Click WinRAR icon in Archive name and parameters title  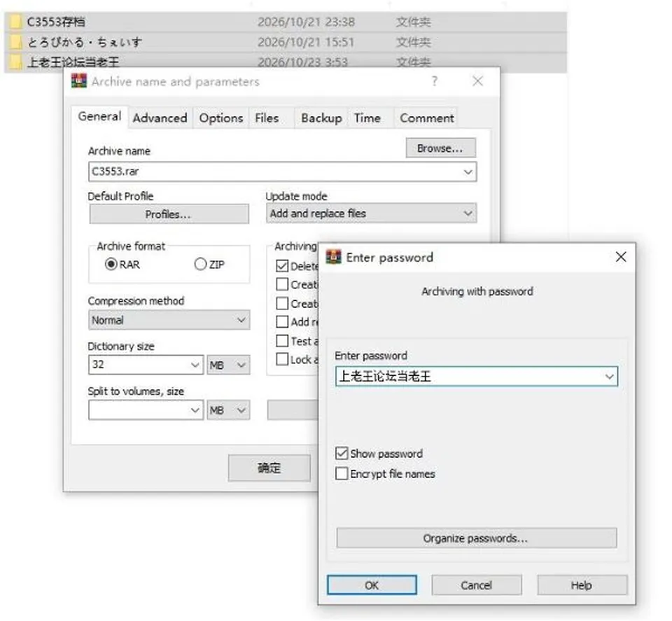[x=79, y=81]
